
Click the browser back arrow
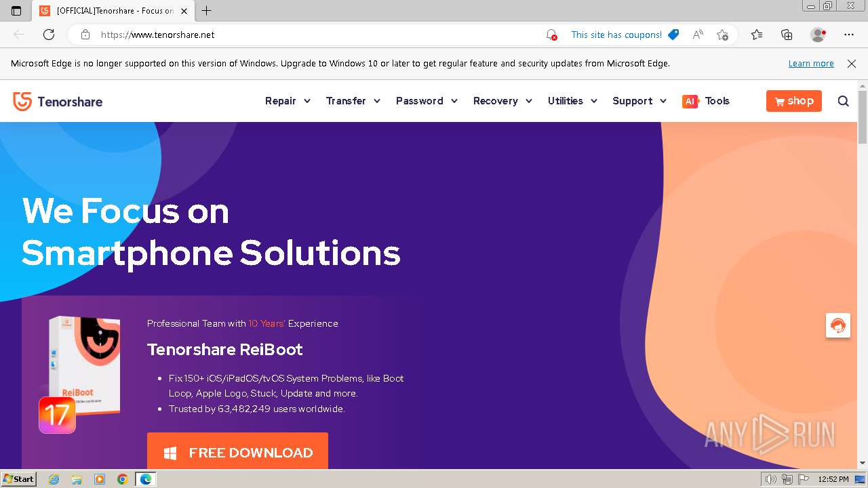(19, 35)
